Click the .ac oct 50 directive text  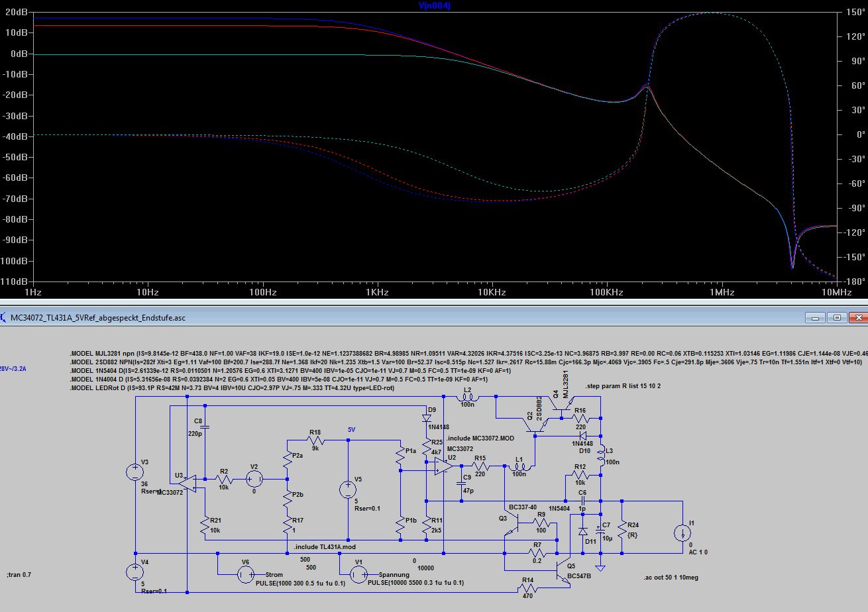[x=671, y=578]
